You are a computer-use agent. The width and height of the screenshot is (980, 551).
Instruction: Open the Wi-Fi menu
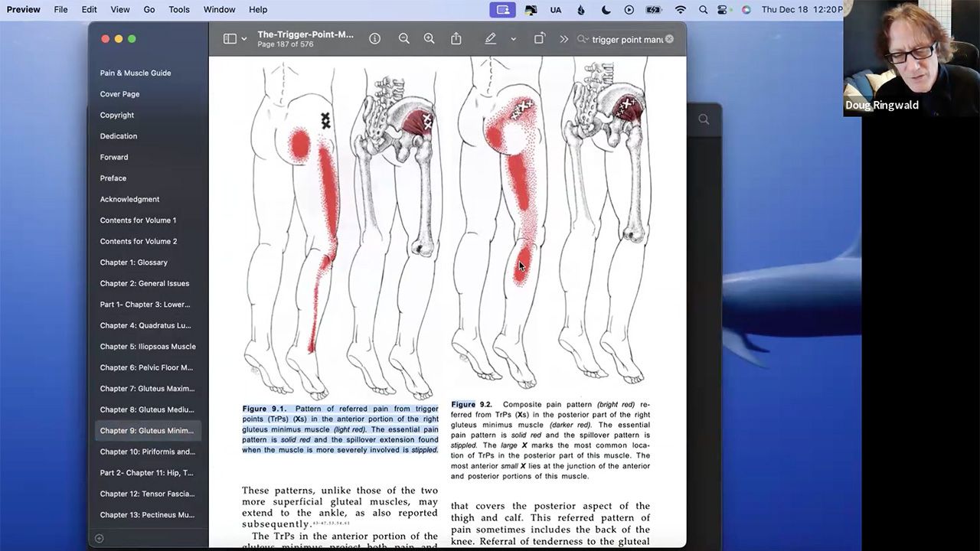[681, 9]
